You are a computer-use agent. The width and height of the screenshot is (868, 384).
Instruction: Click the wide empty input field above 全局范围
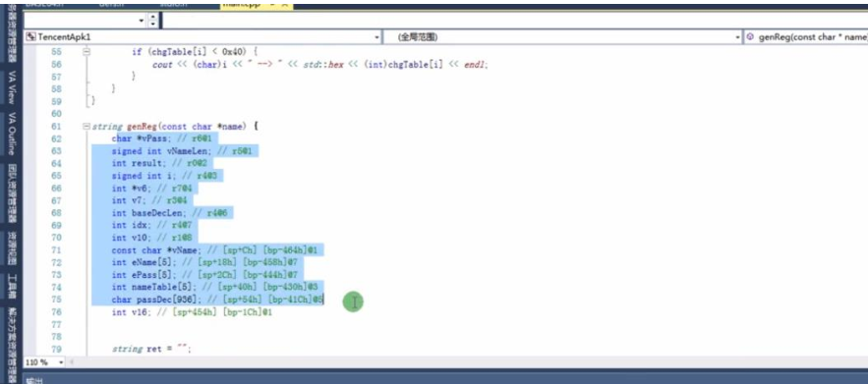tap(515, 21)
